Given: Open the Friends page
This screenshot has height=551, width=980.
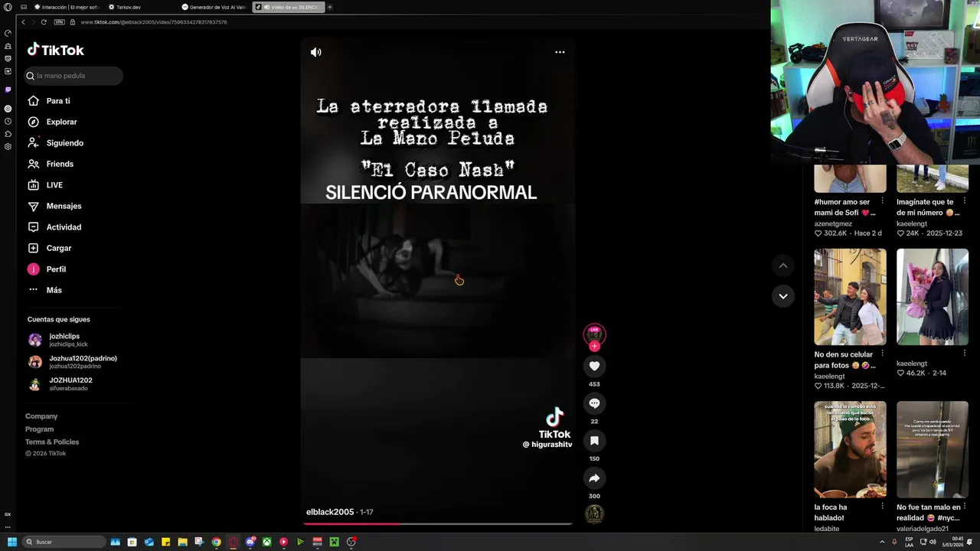Looking at the screenshot, I should click(x=51, y=164).
